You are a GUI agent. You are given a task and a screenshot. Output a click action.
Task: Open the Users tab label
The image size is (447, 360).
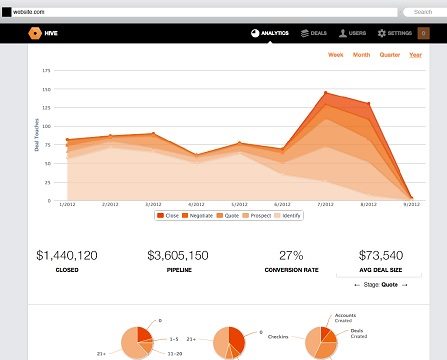point(357,33)
